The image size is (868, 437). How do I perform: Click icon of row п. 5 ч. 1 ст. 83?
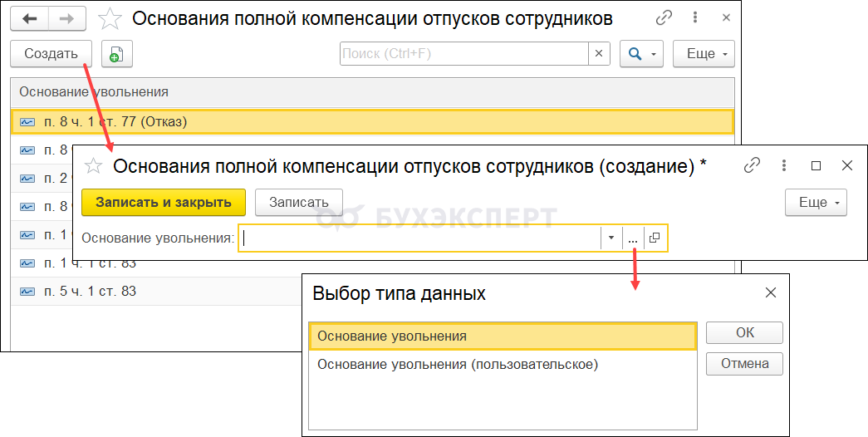pos(27,292)
